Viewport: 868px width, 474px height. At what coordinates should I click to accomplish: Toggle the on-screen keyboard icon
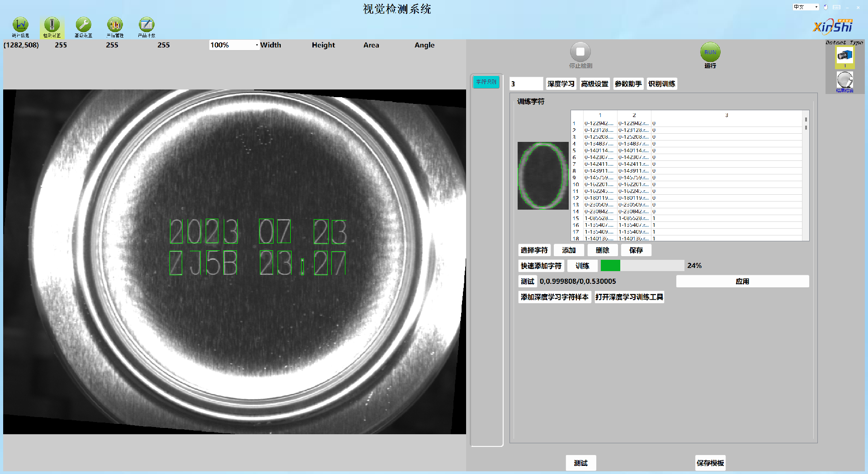click(837, 7)
